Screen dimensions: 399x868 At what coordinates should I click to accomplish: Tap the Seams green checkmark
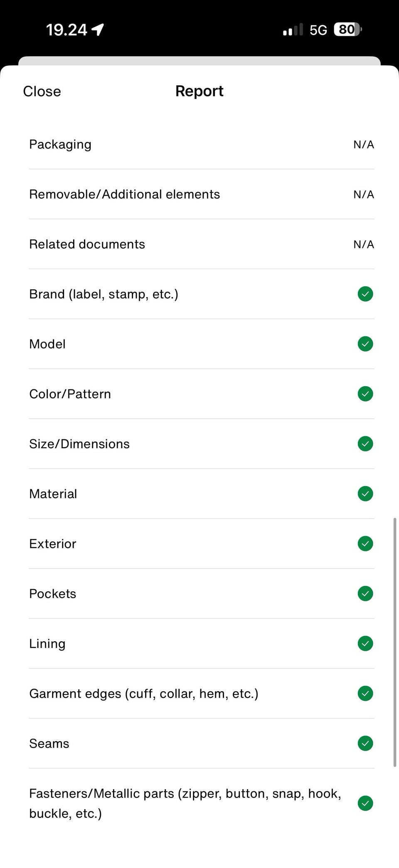[365, 743]
